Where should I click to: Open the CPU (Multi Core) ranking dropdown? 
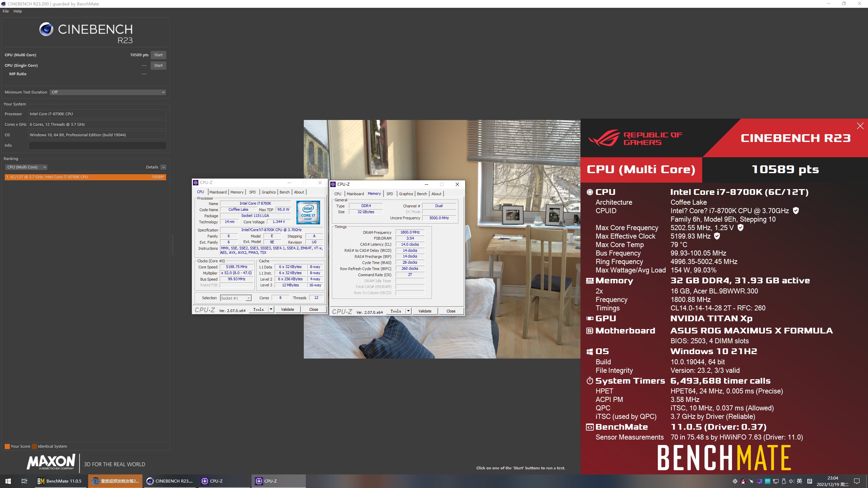tap(26, 167)
